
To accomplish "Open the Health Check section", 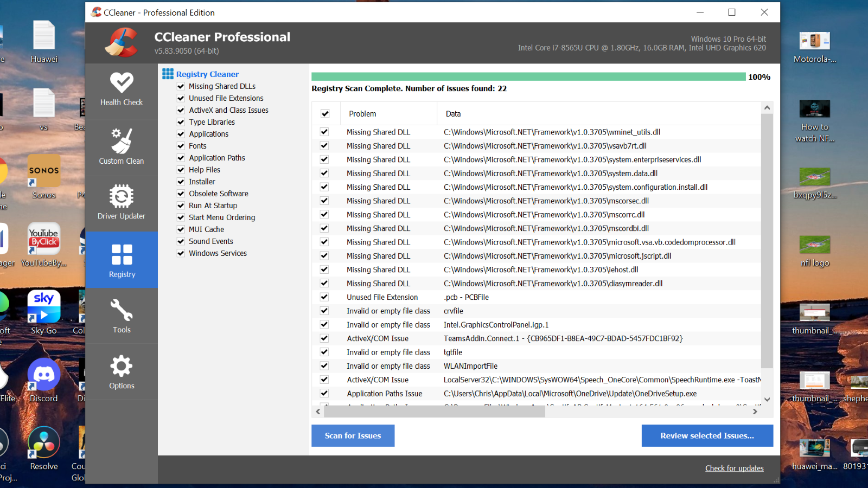I will (x=122, y=89).
